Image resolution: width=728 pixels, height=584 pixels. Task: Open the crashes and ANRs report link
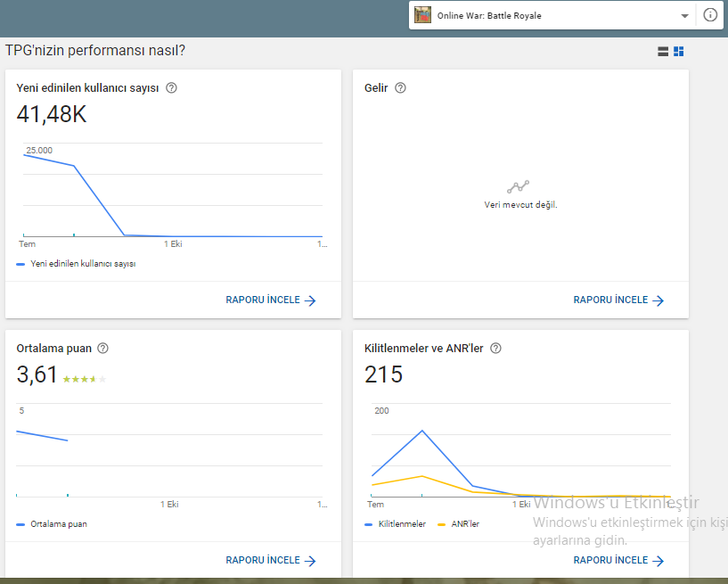point(618,560)
